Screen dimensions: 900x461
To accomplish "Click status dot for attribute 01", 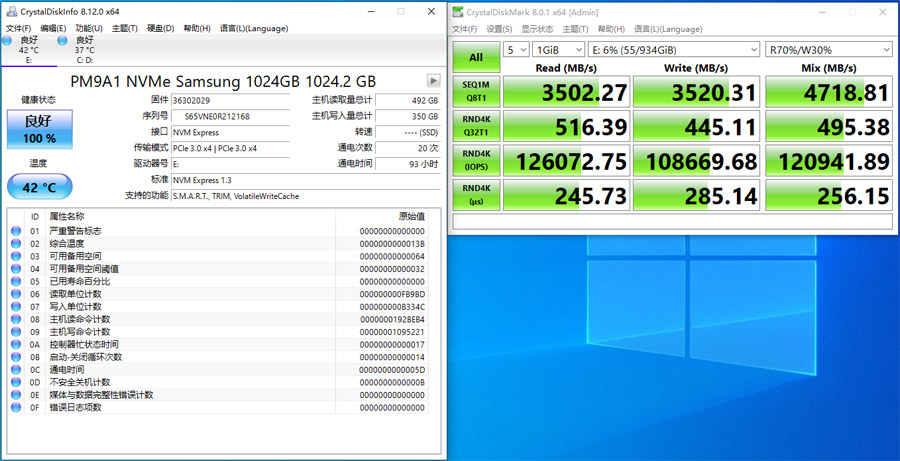I will pos(15,231).
